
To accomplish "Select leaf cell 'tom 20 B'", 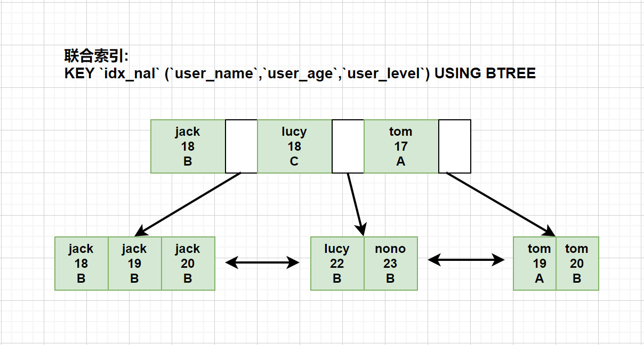I will click(577, 264).
